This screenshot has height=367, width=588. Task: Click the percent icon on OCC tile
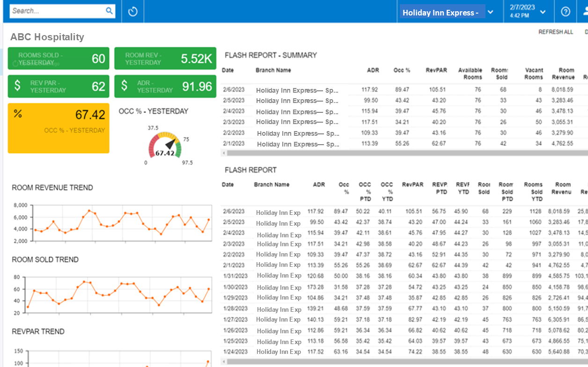(x=18, y=114)
